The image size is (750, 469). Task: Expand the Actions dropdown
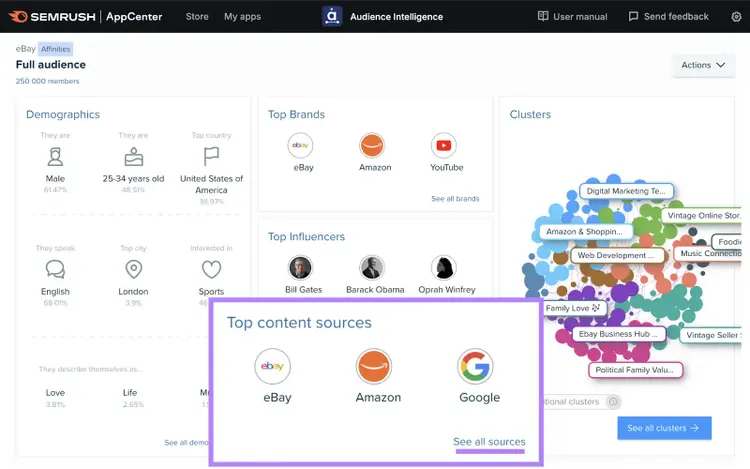pos(703,65)
